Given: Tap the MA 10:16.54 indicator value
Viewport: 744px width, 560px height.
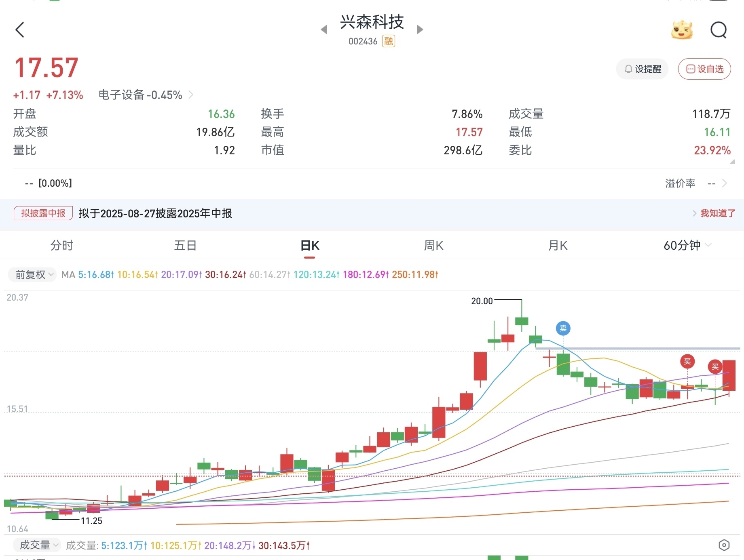Looking at the screenshot, I should tap(137, 275).
